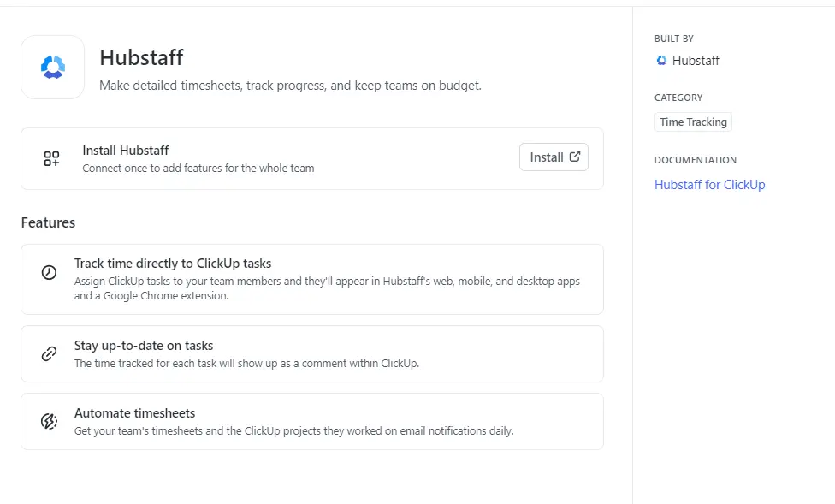Select the Stay up-to-date on tasks feature card
The width and height of the screenshot is (835, 504).
(x=312, y=353)
